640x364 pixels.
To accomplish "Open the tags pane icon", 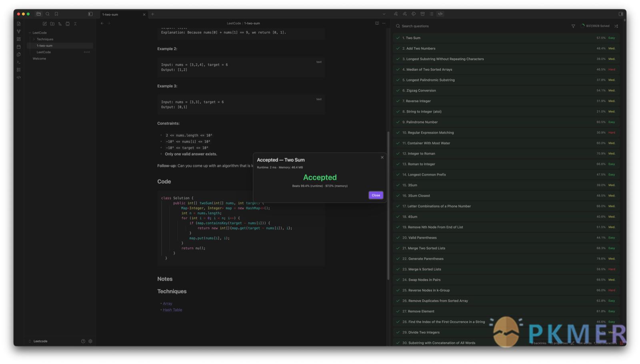I will 414,14.
